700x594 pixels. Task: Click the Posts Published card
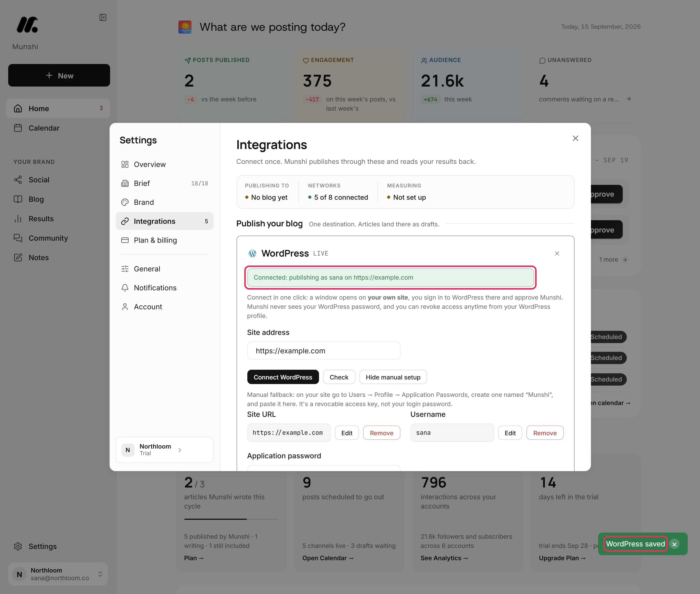[231, 86]
